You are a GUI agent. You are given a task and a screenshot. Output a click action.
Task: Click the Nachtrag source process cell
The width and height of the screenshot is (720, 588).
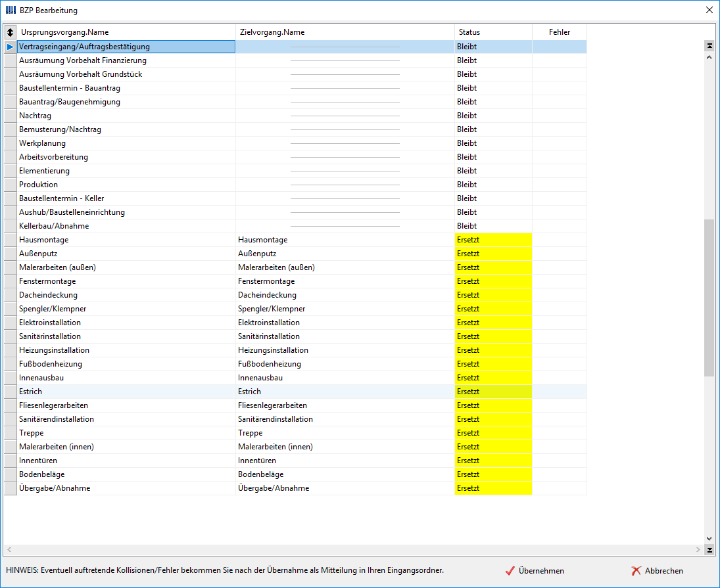pos(126,116)
